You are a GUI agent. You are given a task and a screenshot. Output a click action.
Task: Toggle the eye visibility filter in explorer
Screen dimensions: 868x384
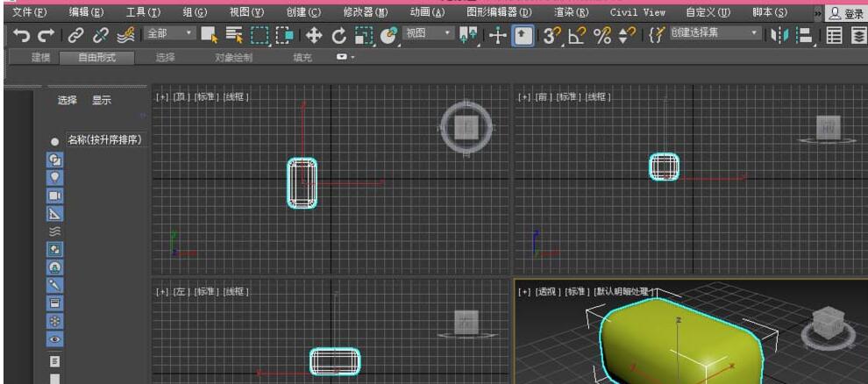55,338
